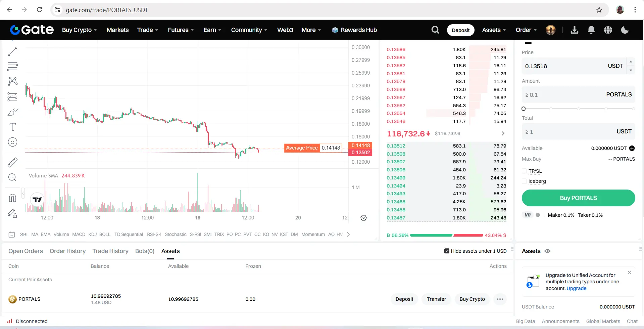644x329 pixels.
Task: Open the Markets menu item
Action: point(117,30)
